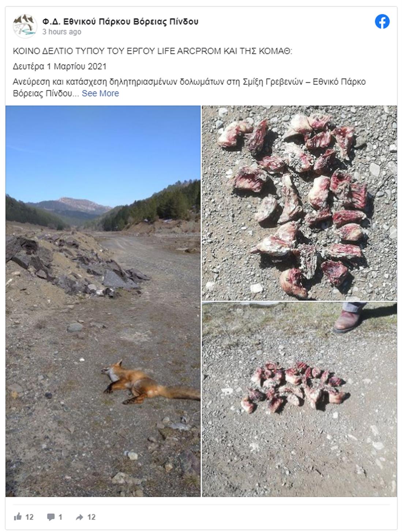View the 12 shares count
The height and width of the screenshot is (532, 402).
91,517
